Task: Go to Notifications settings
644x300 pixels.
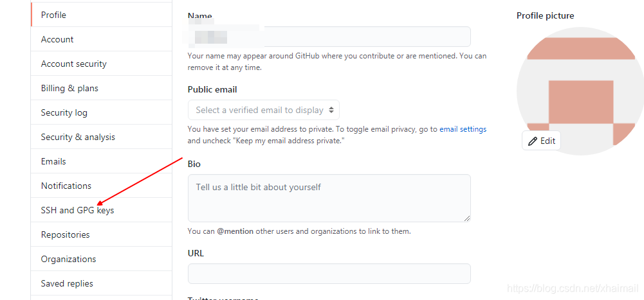Action: 66,186
